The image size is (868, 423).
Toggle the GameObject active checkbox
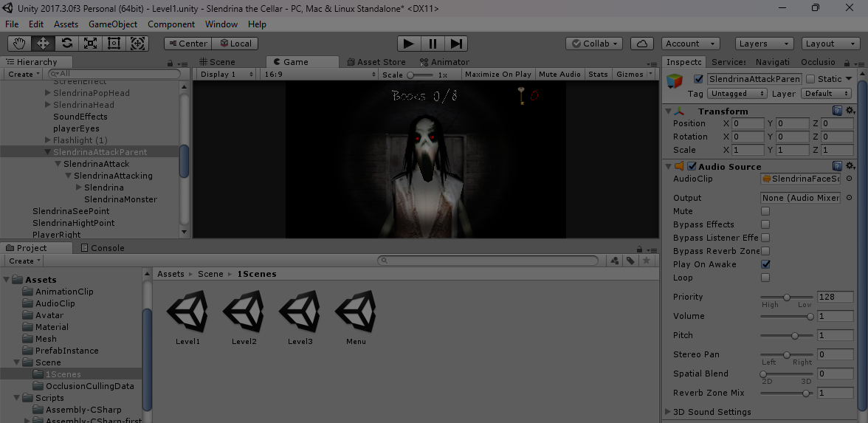tap(698, 79)
